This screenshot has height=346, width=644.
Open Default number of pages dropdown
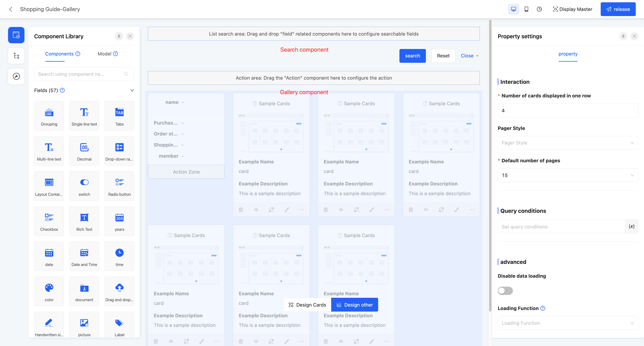tap(568, 175)
